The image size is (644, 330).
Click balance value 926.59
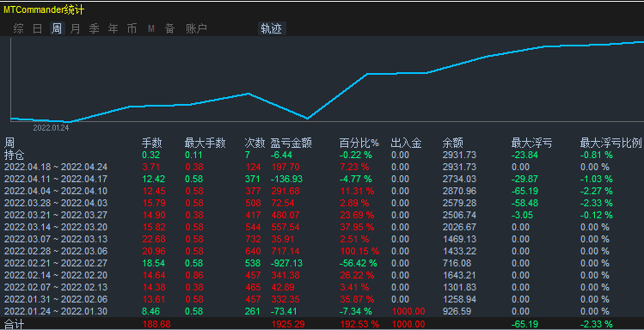(457, 311)
